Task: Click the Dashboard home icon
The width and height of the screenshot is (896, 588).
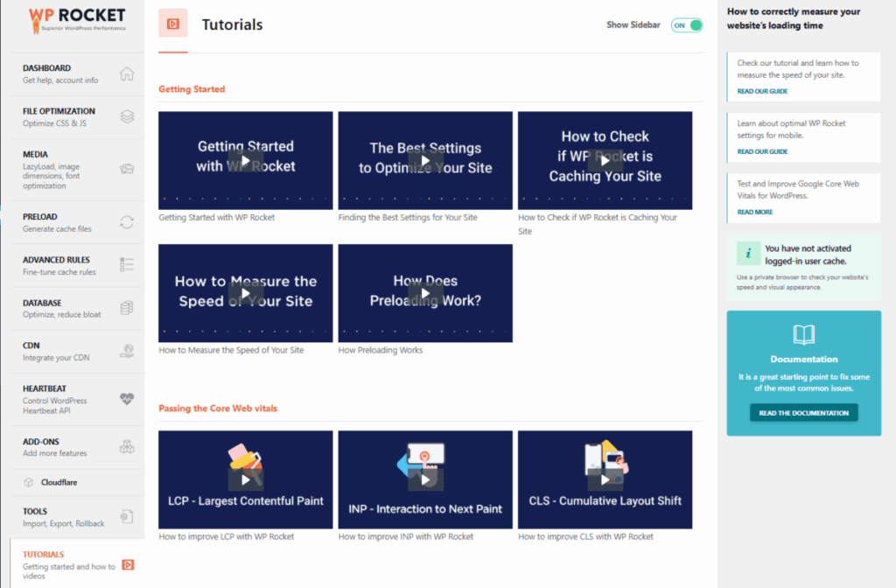Action: point(127,73)
